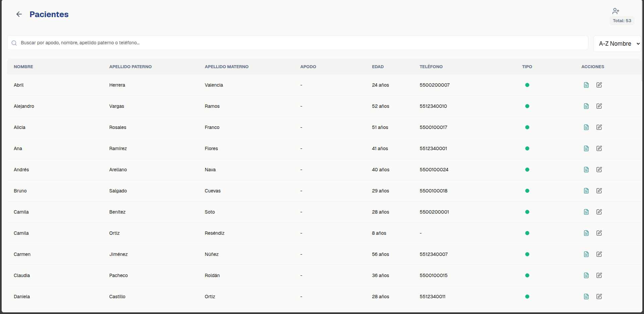Click maternal surname 'Reséndiz'
Viewport: 644px width, 314px height.
tap(215, 233)
